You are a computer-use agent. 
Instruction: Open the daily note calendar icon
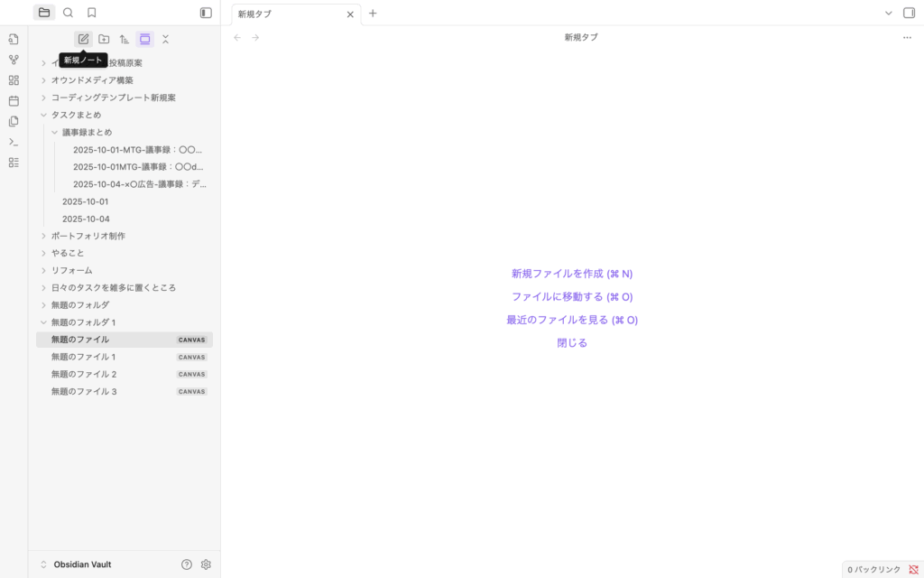tap(14, 101)
